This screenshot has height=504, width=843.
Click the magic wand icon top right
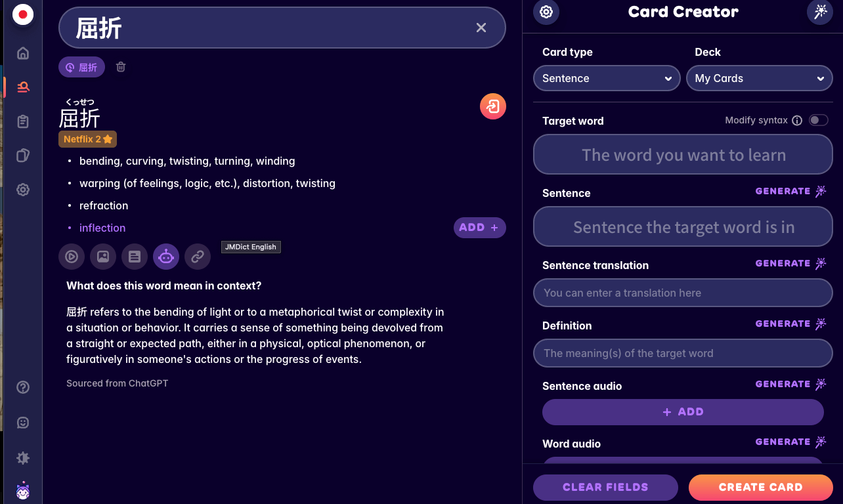[820, 12]
